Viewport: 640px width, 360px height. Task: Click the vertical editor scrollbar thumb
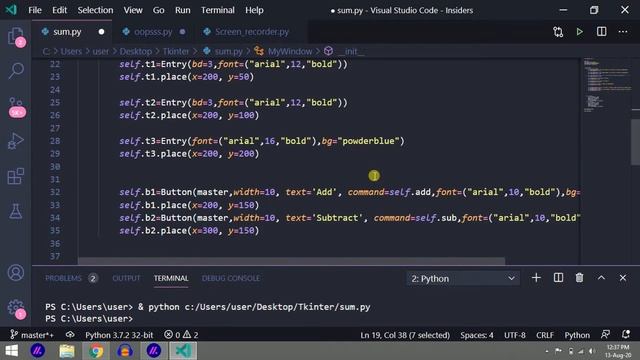[636, 141]
